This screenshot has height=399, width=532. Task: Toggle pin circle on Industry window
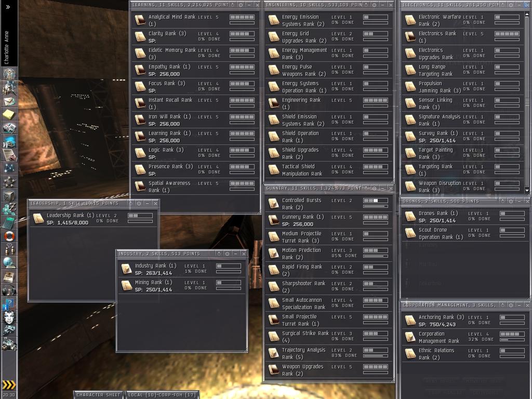pyautogui.click(x=228, y=254)
